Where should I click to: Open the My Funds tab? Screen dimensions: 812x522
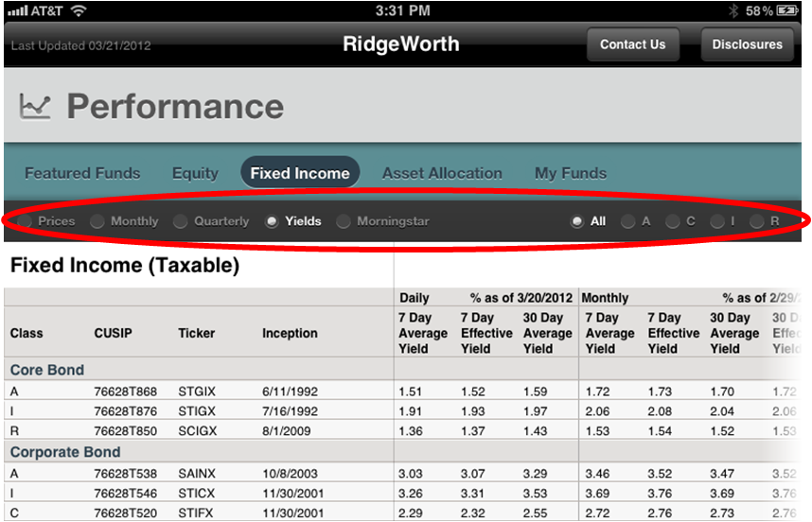pyautogui.click(x=571, y=173)
